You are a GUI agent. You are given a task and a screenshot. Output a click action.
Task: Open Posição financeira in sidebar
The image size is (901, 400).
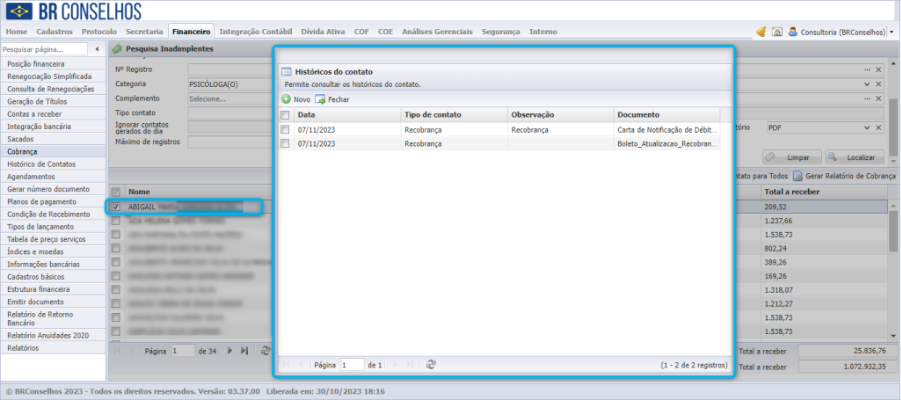click(x=53, y=64)
